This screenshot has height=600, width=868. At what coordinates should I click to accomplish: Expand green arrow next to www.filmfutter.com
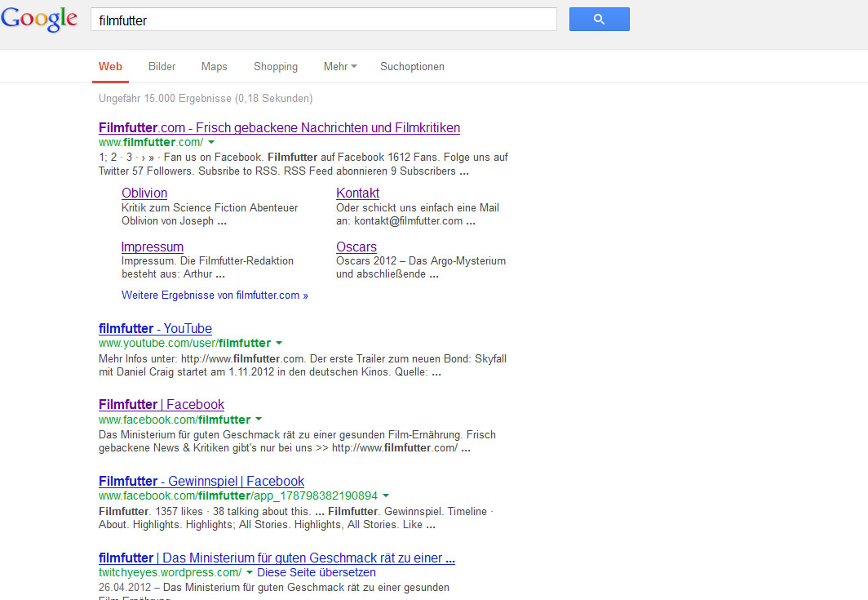pyautogui.click(x=211, y=143)
